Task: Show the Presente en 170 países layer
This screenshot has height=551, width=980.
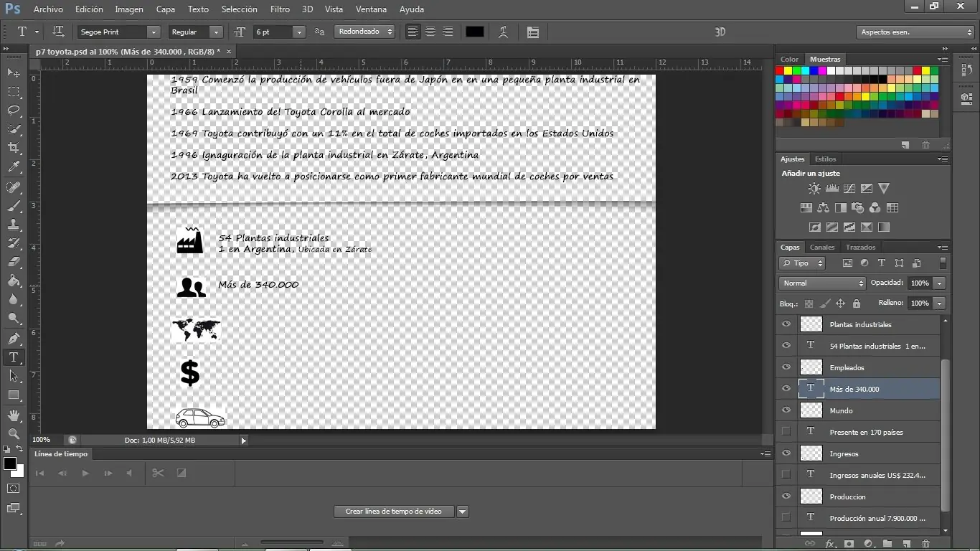Action: click(786, 432)
